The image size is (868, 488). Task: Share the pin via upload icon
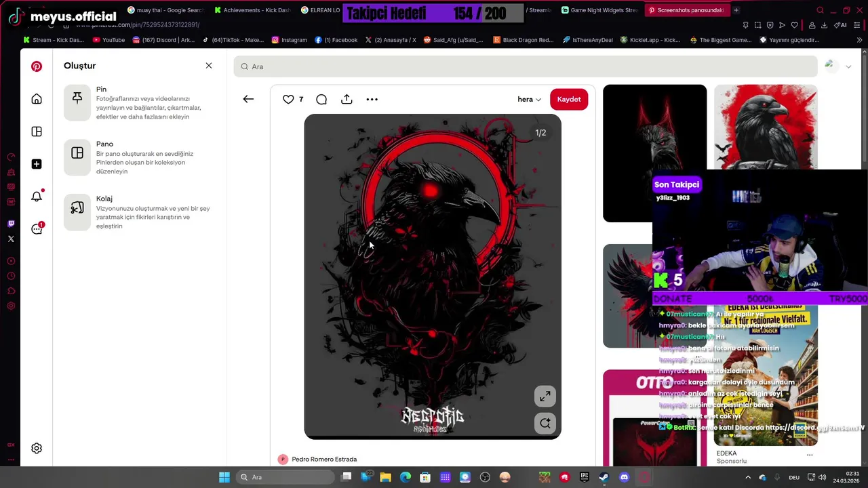pyautogui.click(x=347, y=99)
